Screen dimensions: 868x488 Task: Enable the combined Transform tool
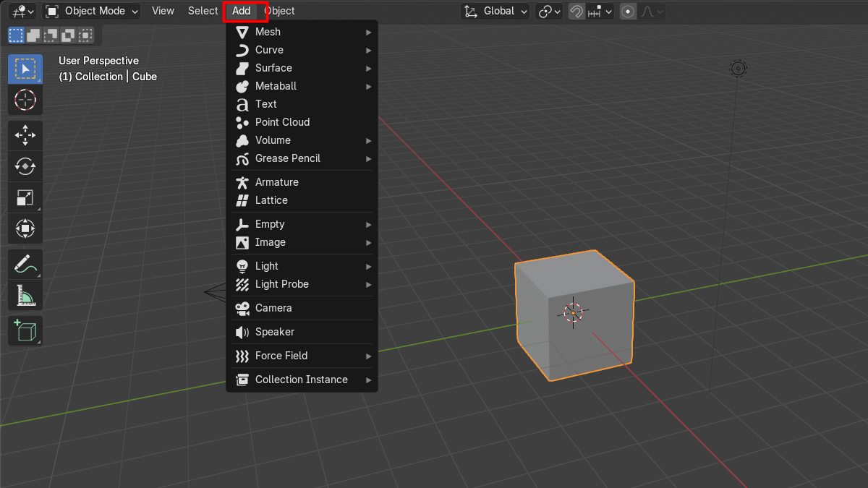pyautogui.click(x=25, y=228)
